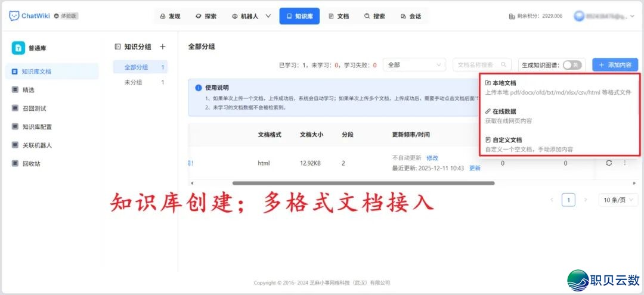Viewport: 644px width, 295px height.
Task: Click the 使用说明 info icon
Action: pyautogui.click(x=199, y=88)
